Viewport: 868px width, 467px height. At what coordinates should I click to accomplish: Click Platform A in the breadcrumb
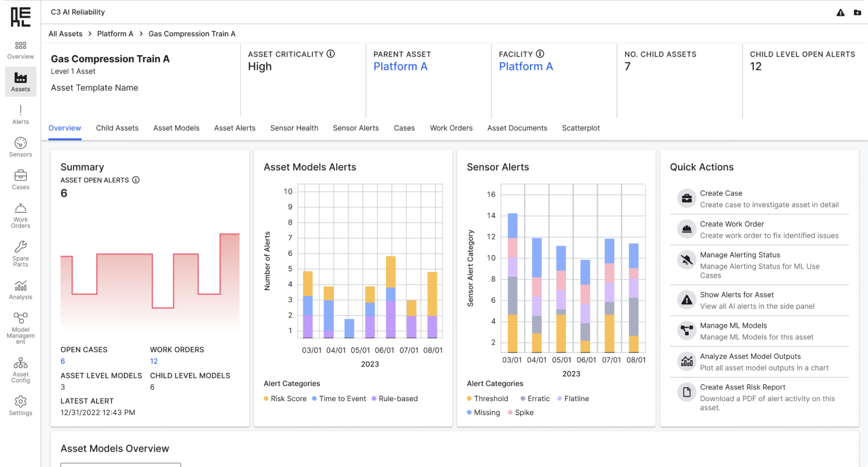115,34
